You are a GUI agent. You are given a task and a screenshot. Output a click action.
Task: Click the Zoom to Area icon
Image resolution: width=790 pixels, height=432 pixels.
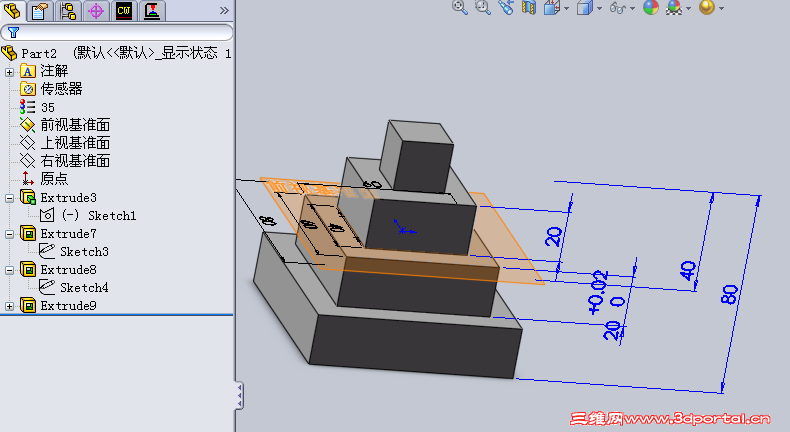[x=483, y=7]
